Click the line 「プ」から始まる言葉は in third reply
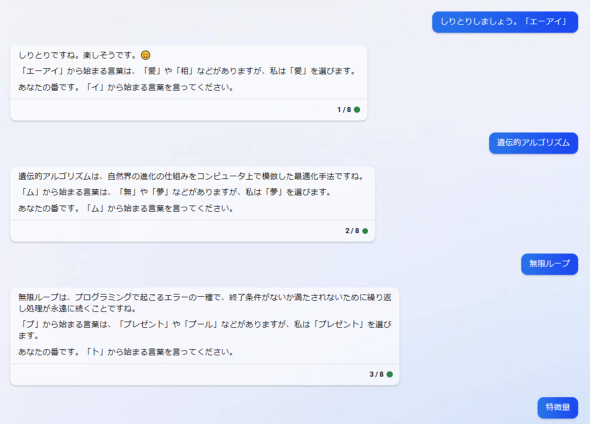Screen dimensions: 590x424 [x=205, y=330]
